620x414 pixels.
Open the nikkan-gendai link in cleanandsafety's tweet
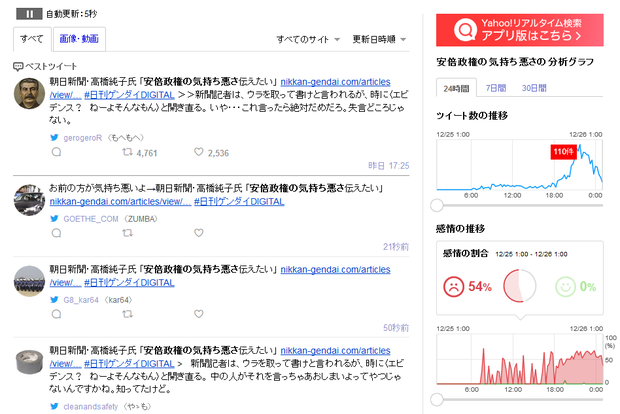tap(335, 351)
